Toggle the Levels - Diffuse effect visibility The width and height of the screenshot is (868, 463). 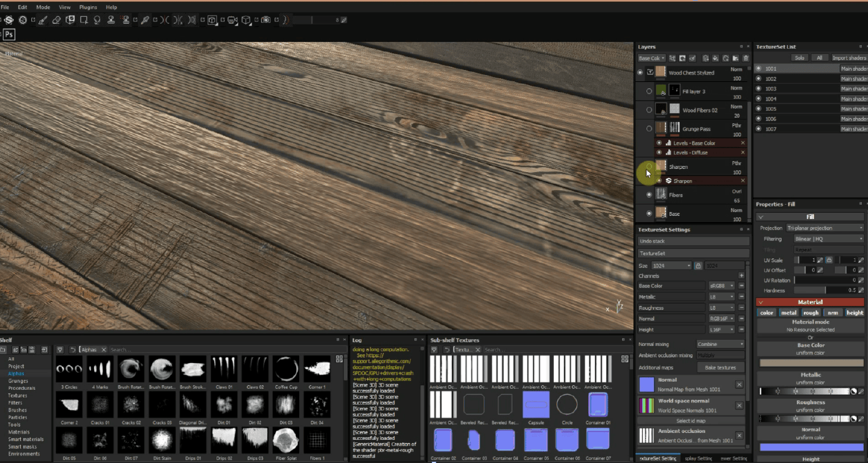click(659, 153)
